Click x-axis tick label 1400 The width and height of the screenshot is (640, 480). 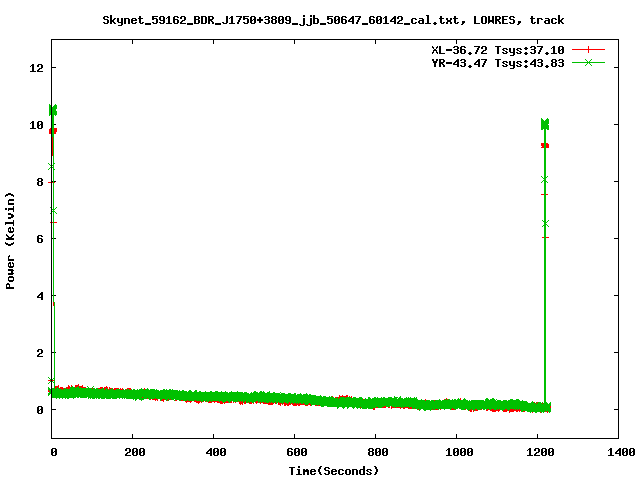click(620, 452)
